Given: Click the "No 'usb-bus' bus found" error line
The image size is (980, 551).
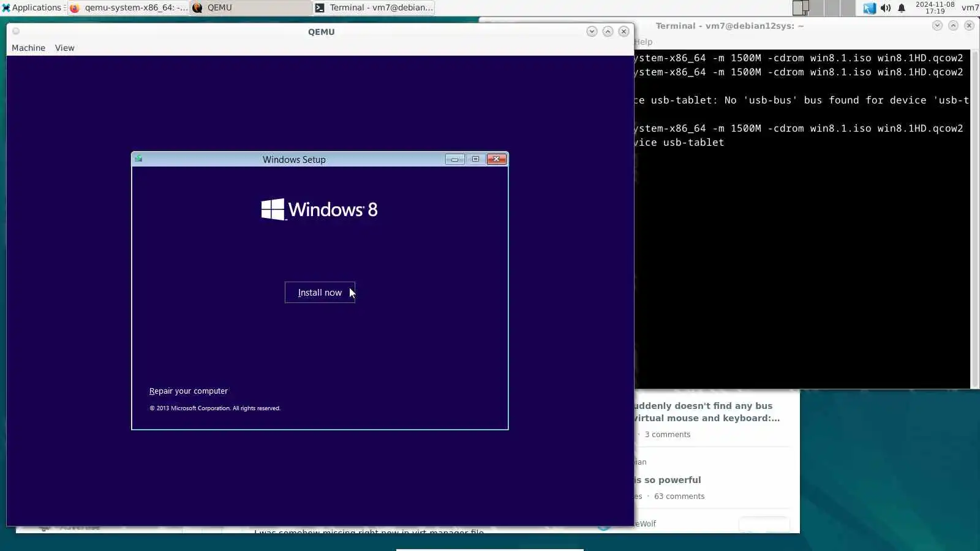Looking at the screenshot, I should tap(802, 100).
